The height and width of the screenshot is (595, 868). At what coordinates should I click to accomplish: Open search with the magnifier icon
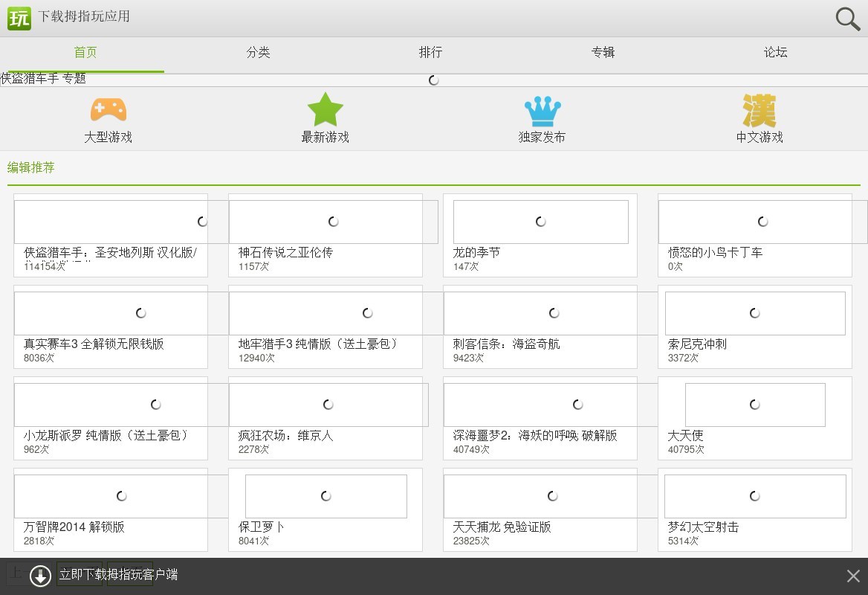point(847,19)
